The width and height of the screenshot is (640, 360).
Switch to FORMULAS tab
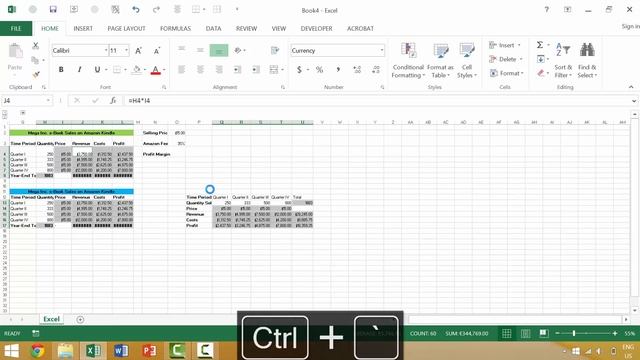tap(176, 29)
